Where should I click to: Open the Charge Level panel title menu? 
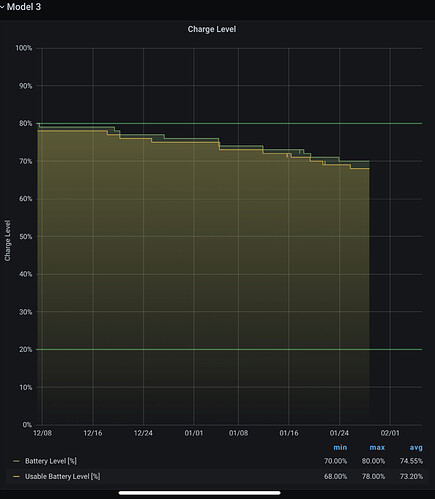coord(212,29)
